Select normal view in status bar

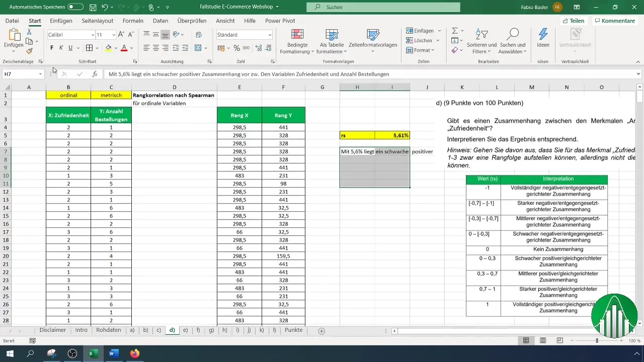(x=526, y=340)
